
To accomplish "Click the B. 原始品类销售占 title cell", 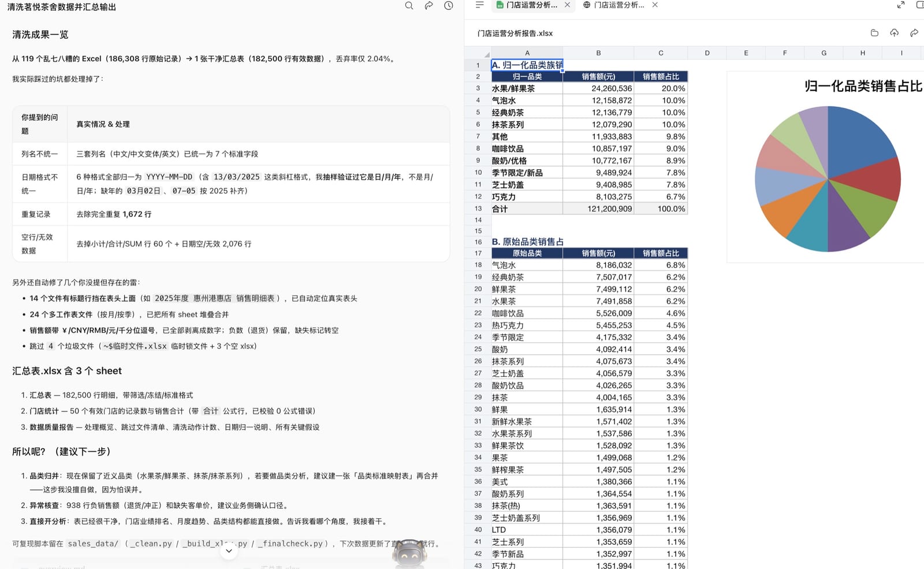I will tap(527, 242).
